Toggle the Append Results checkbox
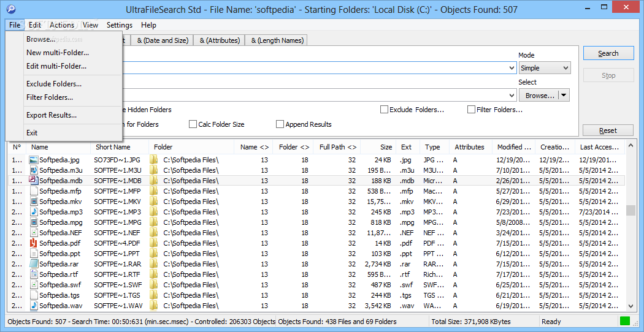 [x=280, y=124]
